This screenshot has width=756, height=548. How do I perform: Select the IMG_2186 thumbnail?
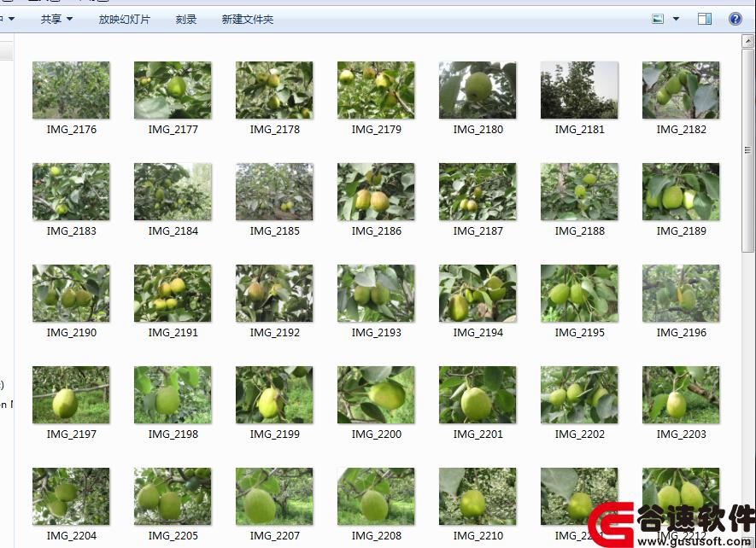pyautogui.click(x=376, y=192)
